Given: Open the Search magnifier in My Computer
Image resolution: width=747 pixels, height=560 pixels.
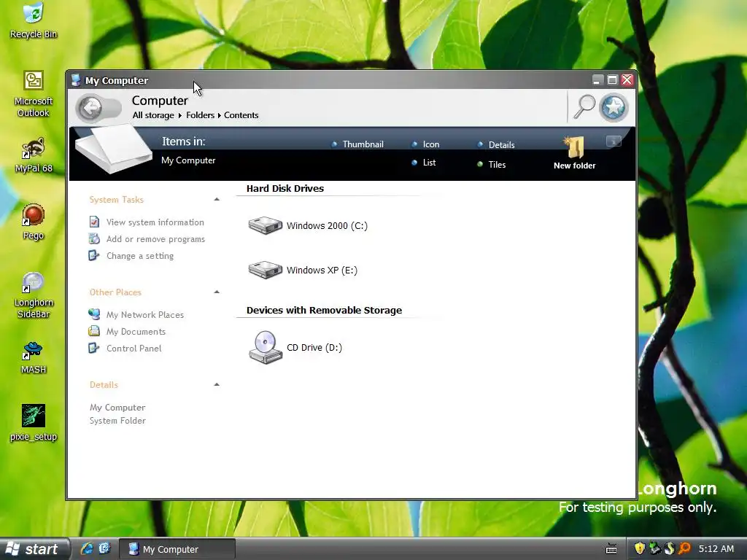Looking at the screenshot, I should point(584,106).
